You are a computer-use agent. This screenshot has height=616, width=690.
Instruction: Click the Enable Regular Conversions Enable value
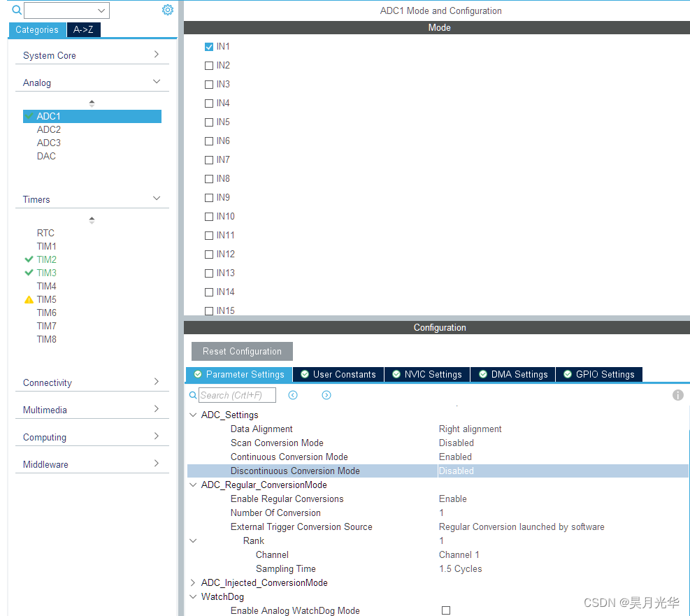tap(453, 499)
